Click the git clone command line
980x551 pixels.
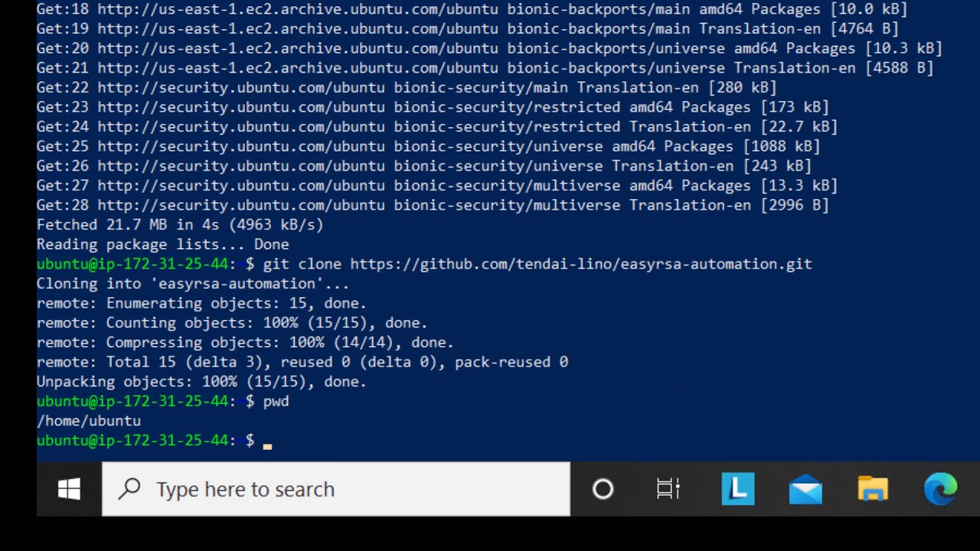pos(424,264)
